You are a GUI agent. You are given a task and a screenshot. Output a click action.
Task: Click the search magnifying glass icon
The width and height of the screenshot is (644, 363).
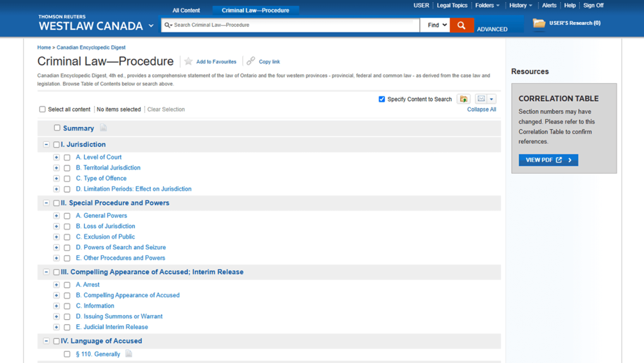pyautogui.click(x=461, y=25)
